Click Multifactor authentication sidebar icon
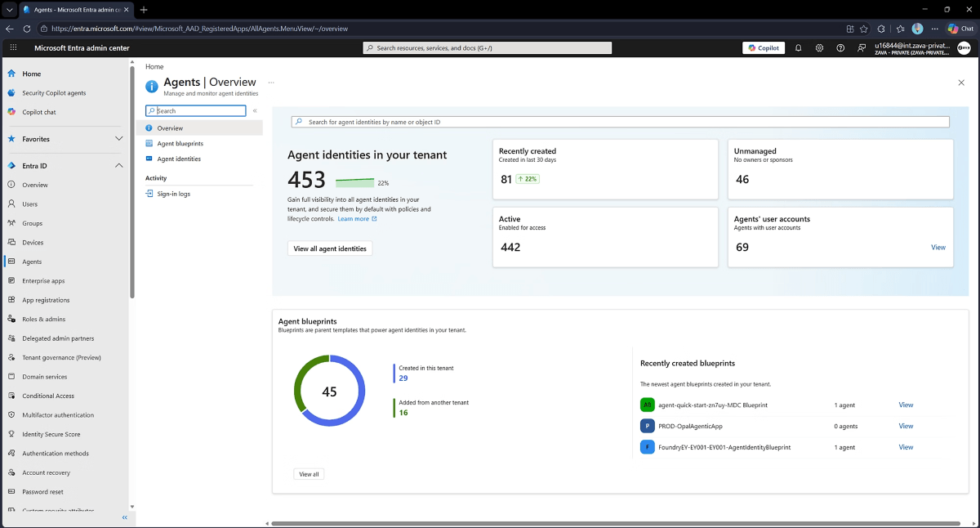 click(x=11, y=415)
